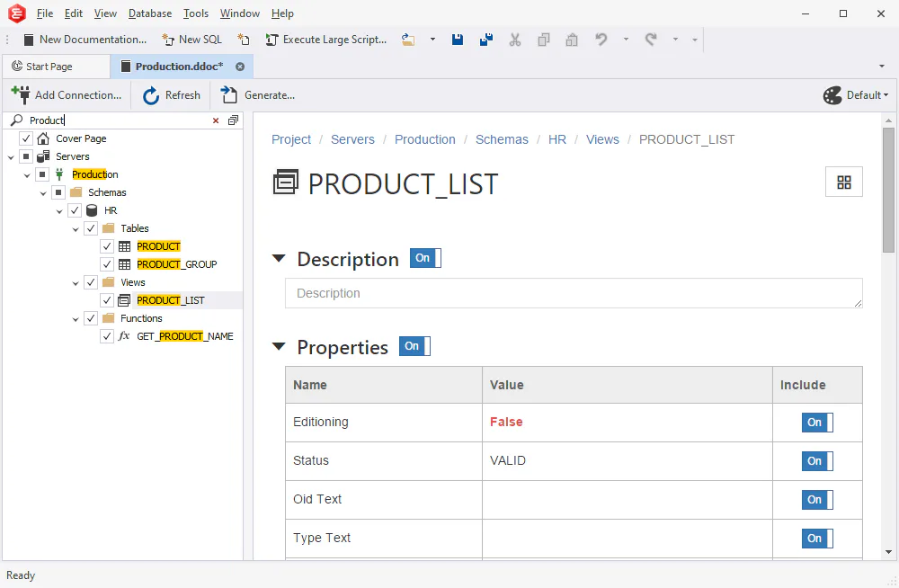
Task: Click the grid view button beside PRODUCT_LIST title
Action: coord(844,183)
